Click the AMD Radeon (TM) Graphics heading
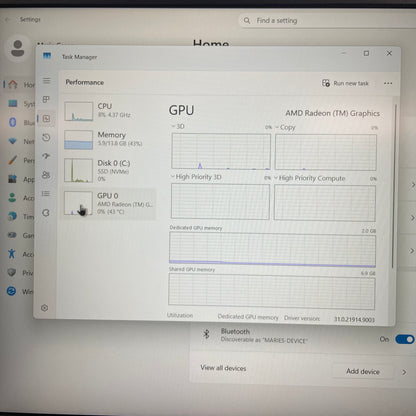Image resolution: width=416 pixels, height=416 pixels. pos(332,113)
